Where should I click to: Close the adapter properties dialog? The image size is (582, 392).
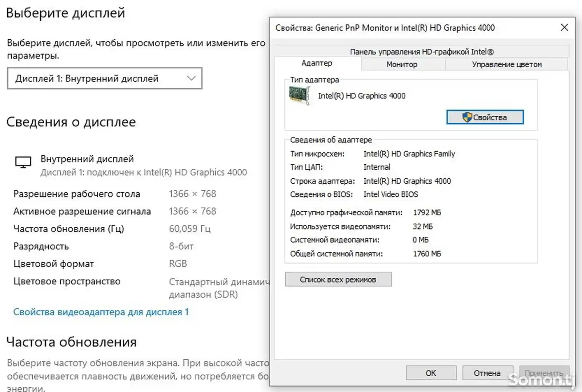(x=564, y=28)
